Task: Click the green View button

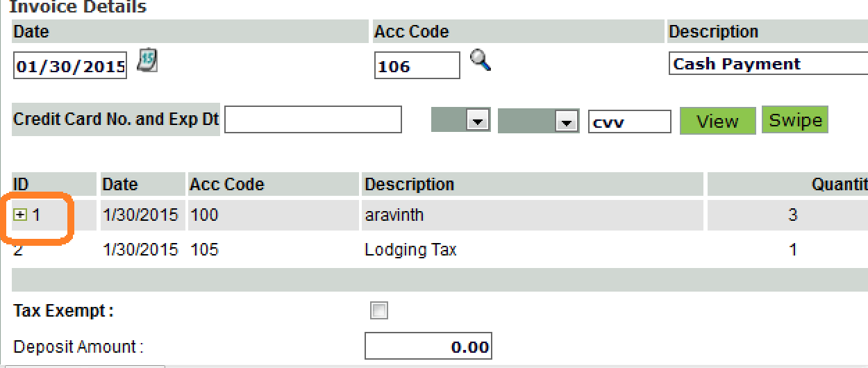Action: 717,121
